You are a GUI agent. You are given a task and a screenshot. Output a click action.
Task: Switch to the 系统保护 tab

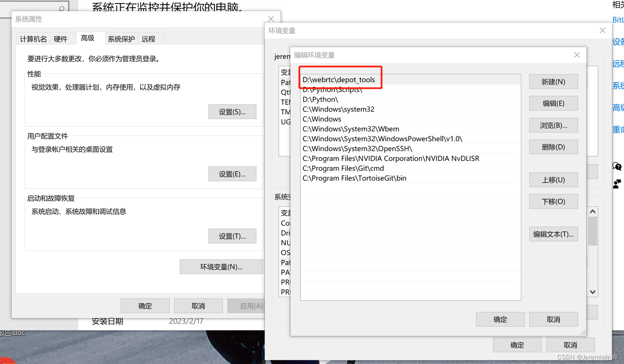pos(121,39)
